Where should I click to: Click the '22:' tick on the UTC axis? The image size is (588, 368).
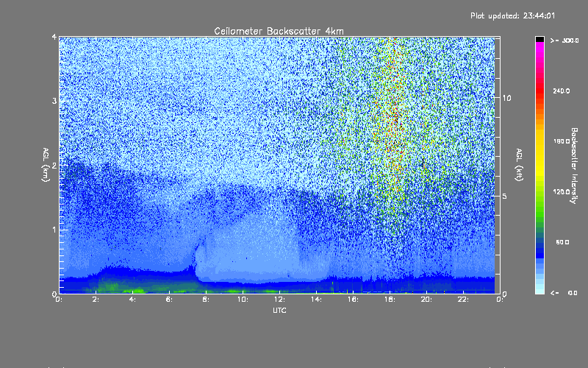click(464, 300)
